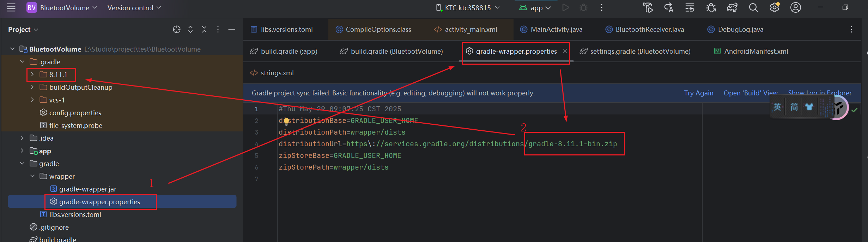Image resolution: width=868 pixels, height=242 pixels.
Task: Click the shirt skin icon in IME bar
Action: coord(809,107)
